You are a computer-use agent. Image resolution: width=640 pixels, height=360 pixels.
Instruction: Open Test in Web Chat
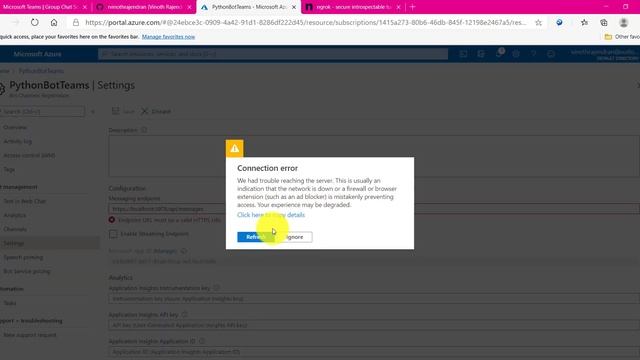(x=24, y=201)
